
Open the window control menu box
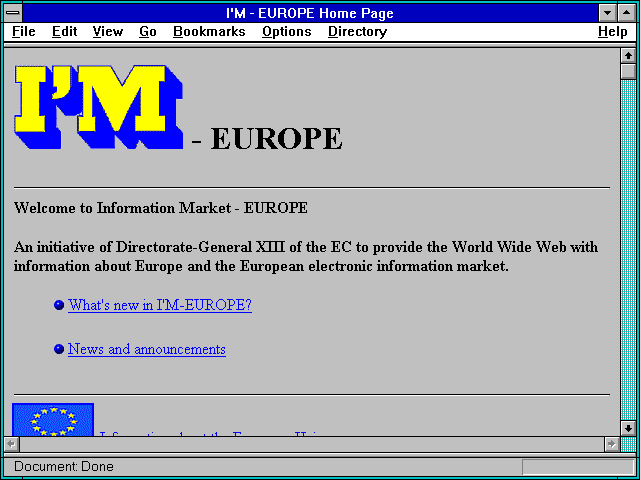point(13,13)
